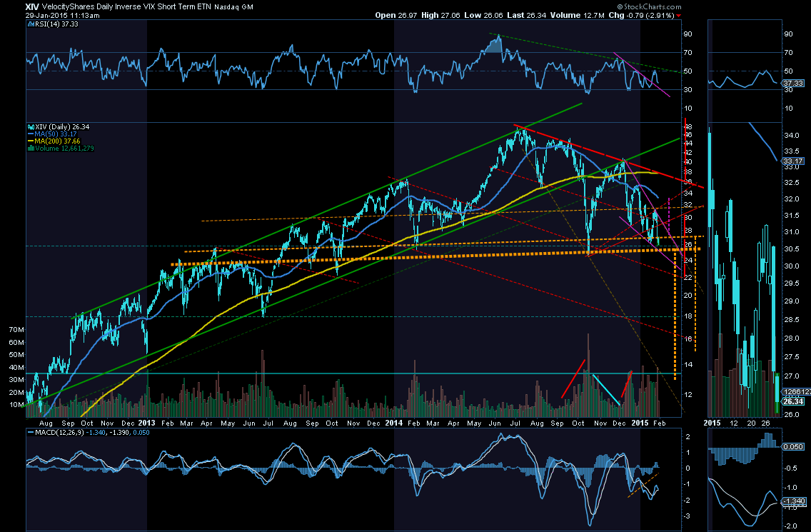Click the Nasdaq GM exchange label

[233, 7]
